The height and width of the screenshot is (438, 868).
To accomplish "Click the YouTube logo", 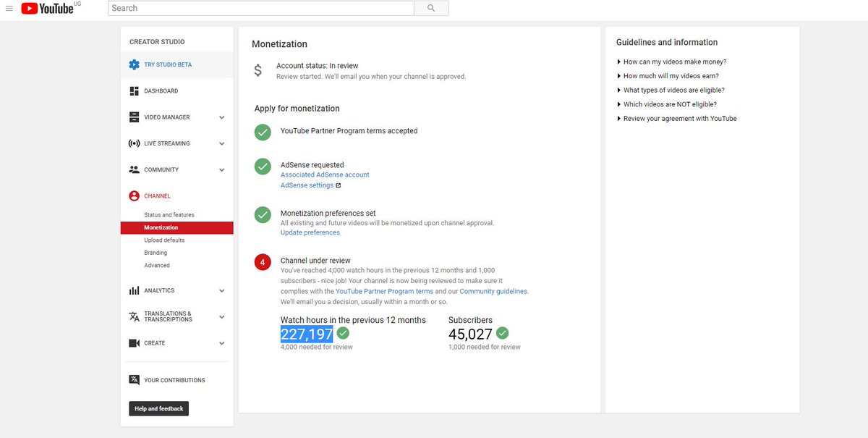I will pyautogui.click(x=47, y=9).
